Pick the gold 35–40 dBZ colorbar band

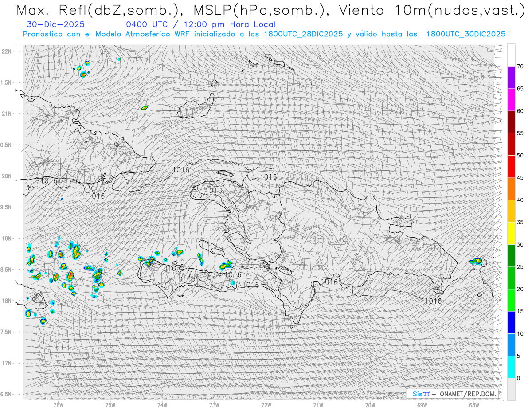511,211
